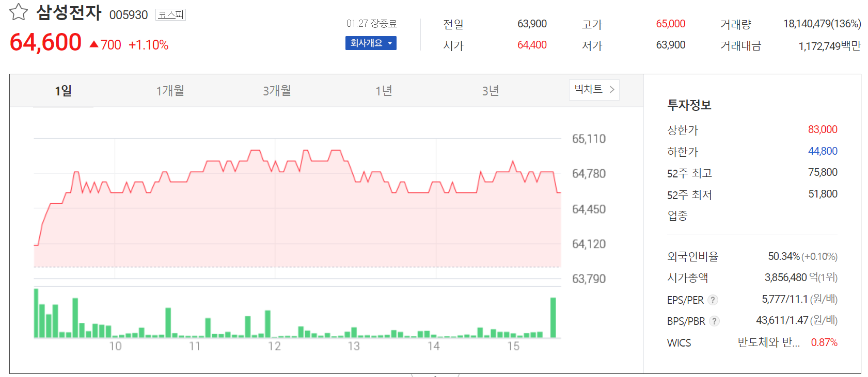The width and height of the screenshot is (868, 377).
Task: Click the 01.27 장종료 status text
Action: tap(372, 24)
